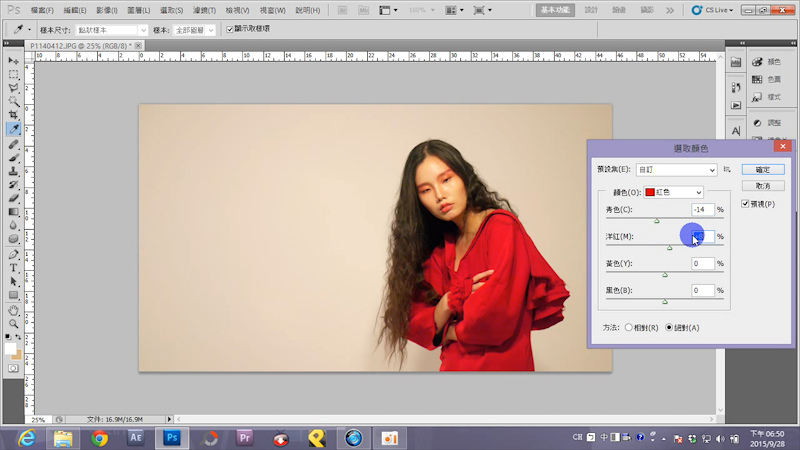This screenshot has height=450, width=800.
Task: Open the 濾鏡(T) menu
Action: [204, 10]
